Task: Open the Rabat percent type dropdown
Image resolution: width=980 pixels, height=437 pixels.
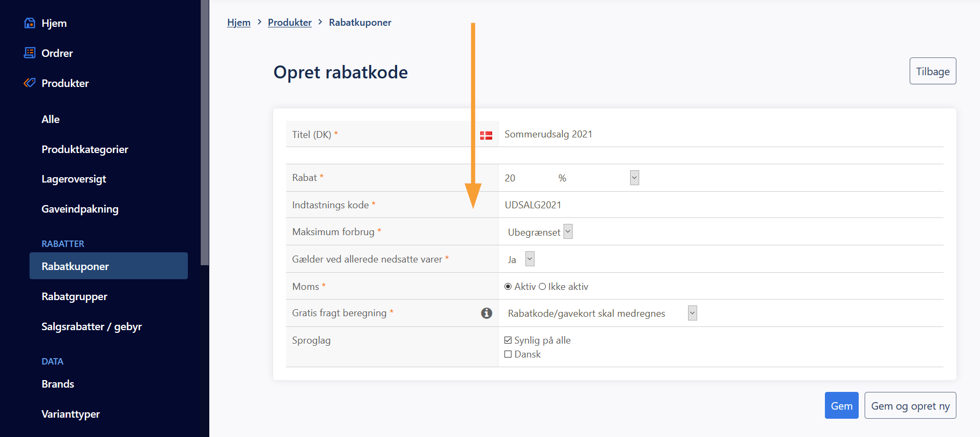Action: (x=634, y=178)
